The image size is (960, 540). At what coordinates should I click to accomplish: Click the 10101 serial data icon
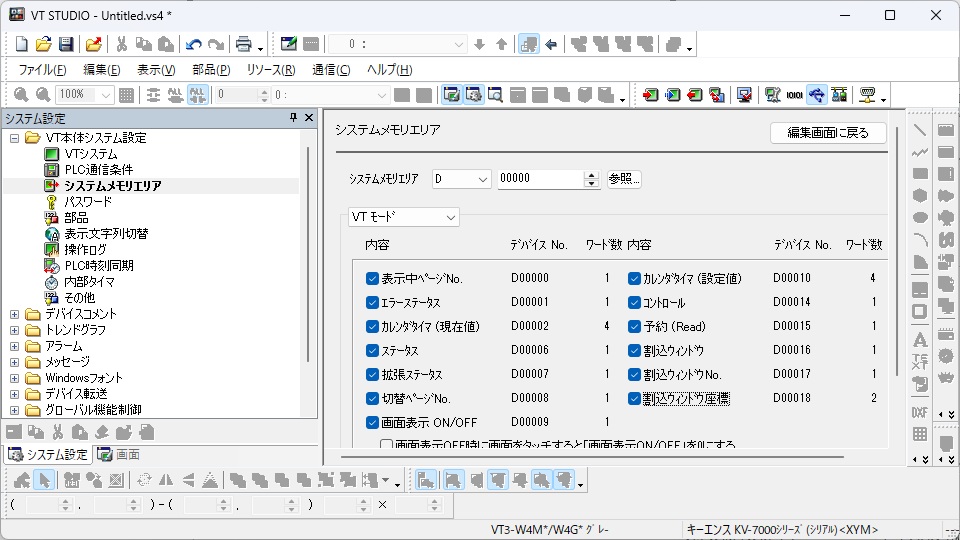tap(795, 95)
